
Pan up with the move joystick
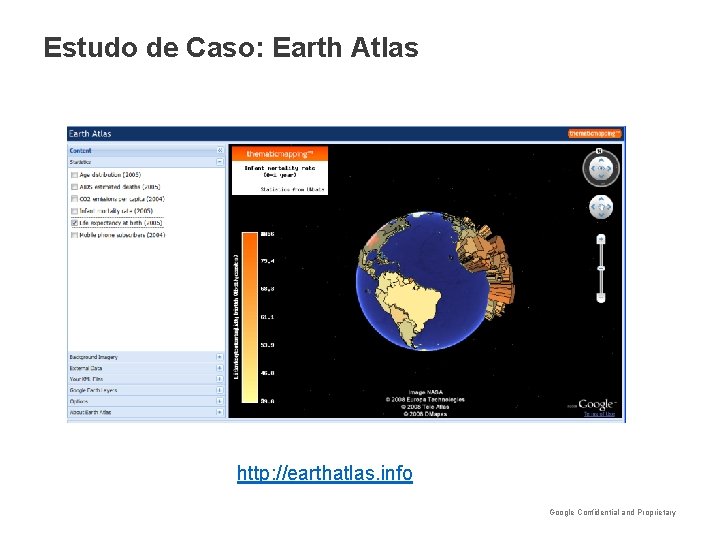coord(601,199)
